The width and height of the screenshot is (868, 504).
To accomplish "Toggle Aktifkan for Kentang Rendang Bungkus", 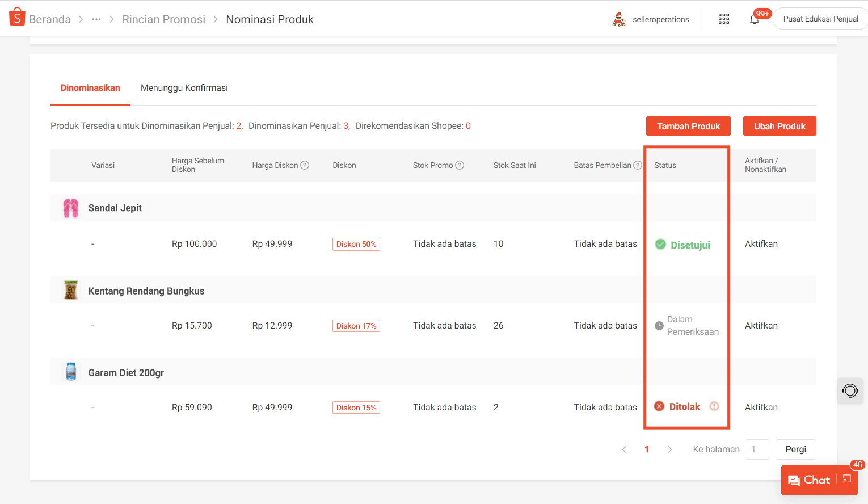I will (761, 326).
